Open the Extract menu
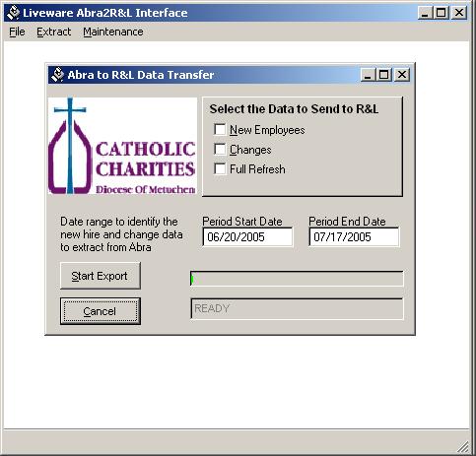Screen dimensions: 476x456 tap(53, 32)
